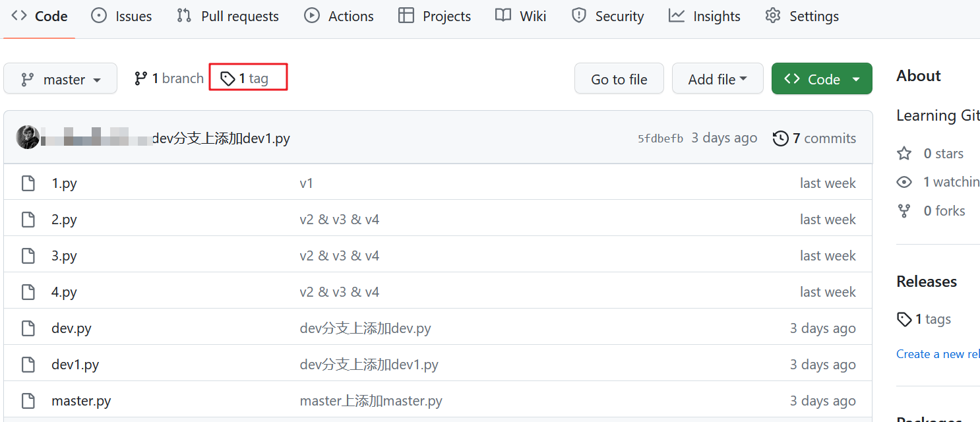Open 1 tags under Releases
Screen dimensions: 980x422
924,319
